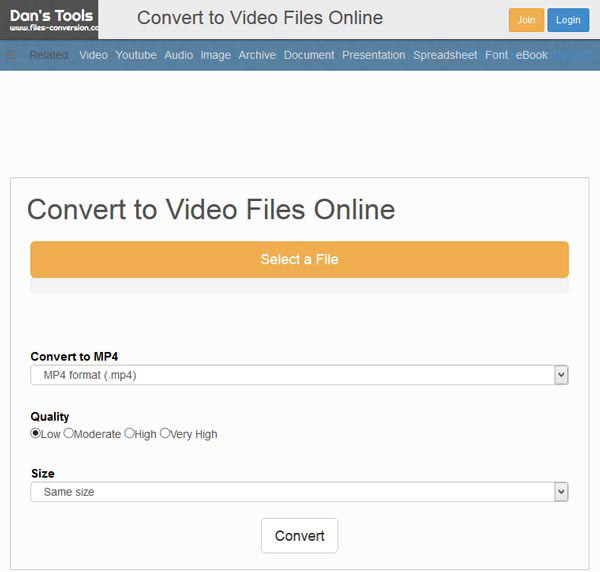This screenshot has height=572, width=600.
Task: Open Font converter link
Action: 497,55
